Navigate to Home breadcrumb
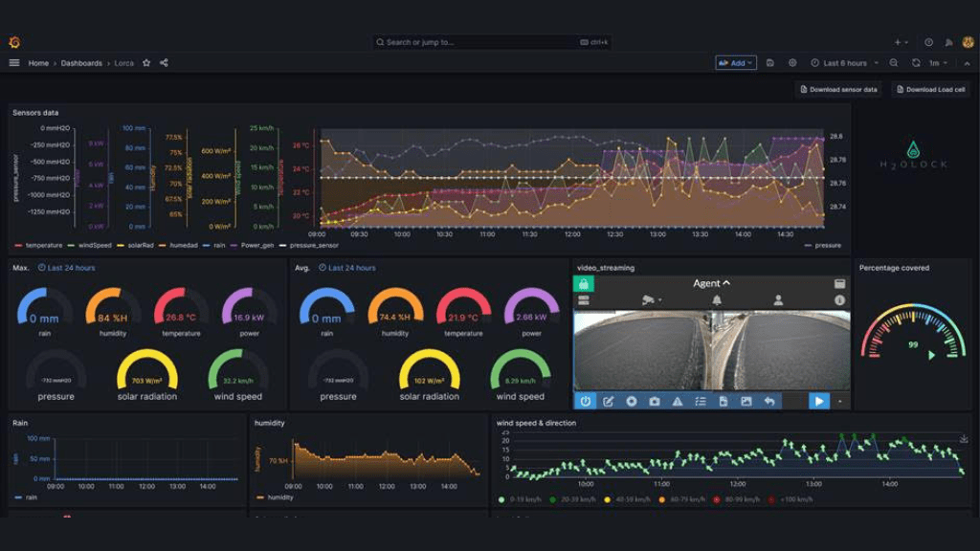This screenshot has height=551, width=980. click(38, 63)
